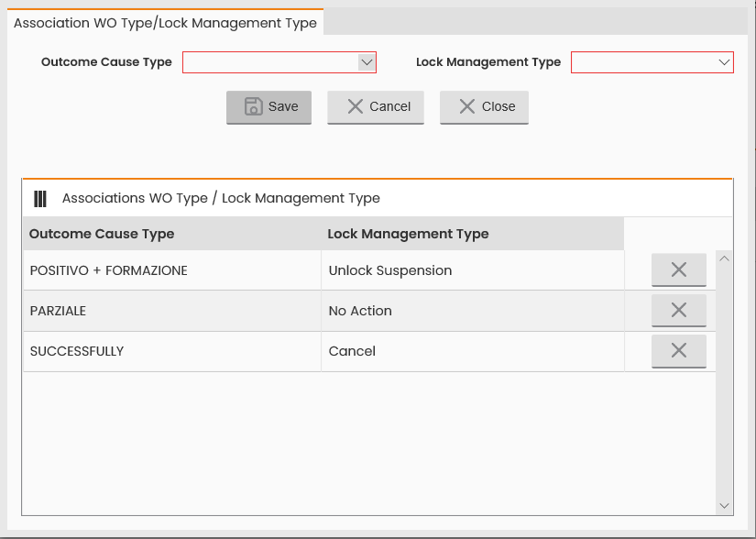Click the Close button label
Screen dimensions: 756x539
pos(499,106)
